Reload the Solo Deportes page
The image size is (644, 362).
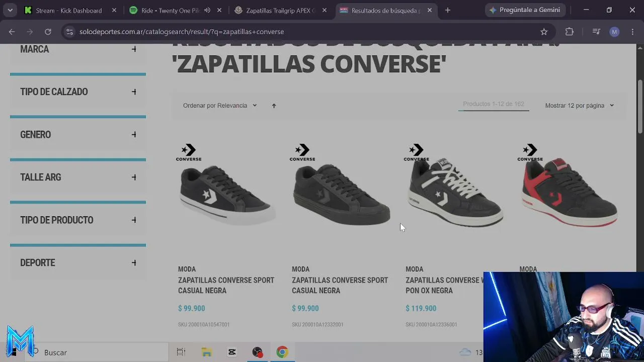[48, 32]
